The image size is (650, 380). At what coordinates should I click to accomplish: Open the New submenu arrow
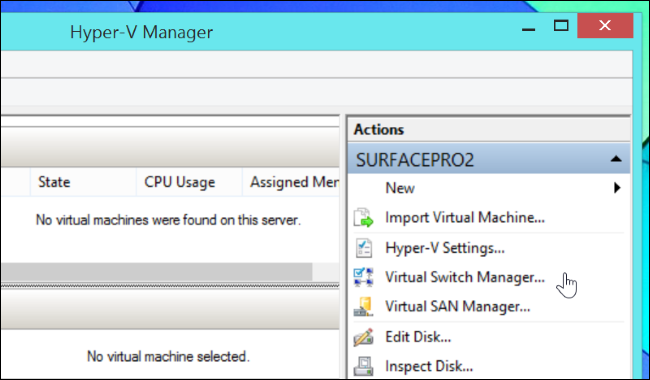tap(617, 188)
